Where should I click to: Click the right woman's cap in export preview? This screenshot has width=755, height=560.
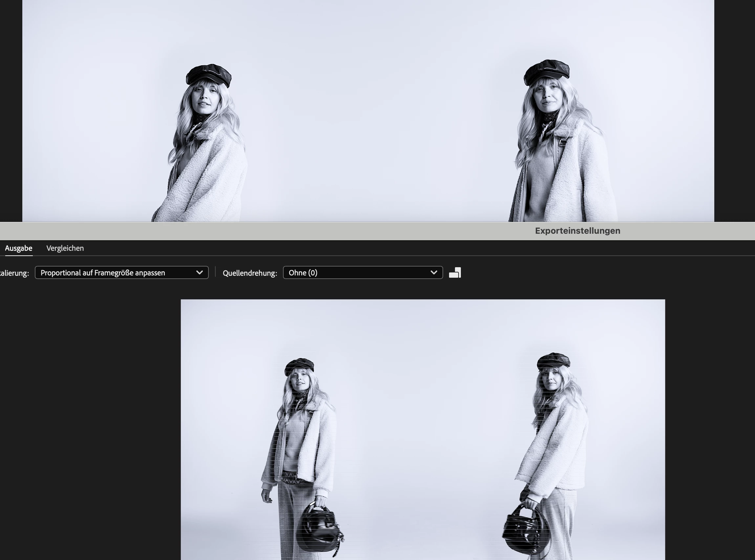click(x=553, y=360)
